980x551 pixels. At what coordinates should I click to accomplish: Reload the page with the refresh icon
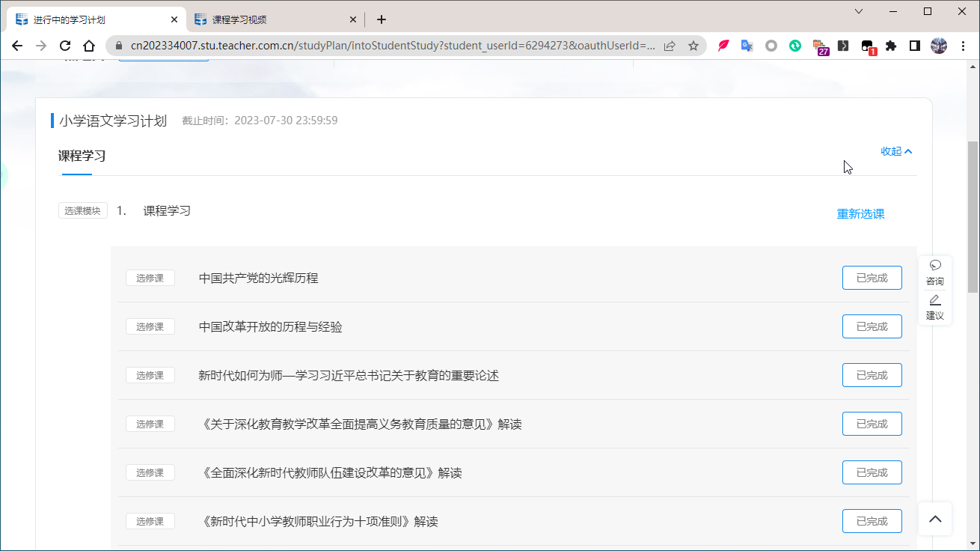(x=65, y=46)
